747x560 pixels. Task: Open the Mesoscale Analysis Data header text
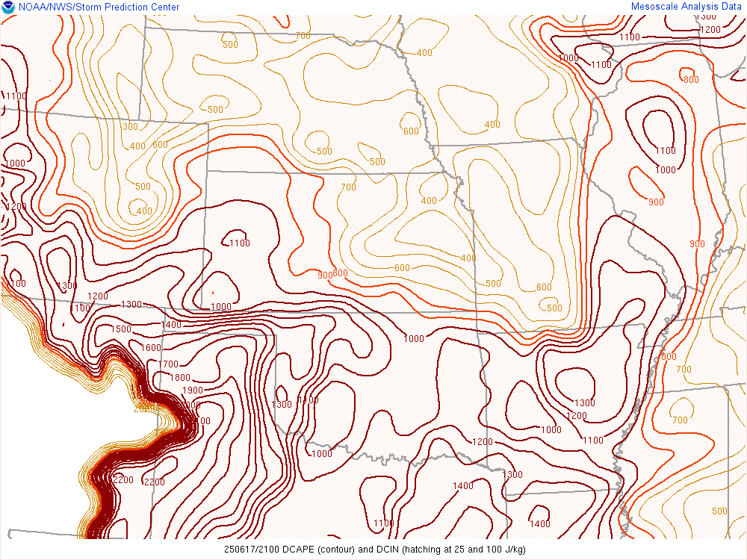(x=686, y=7)
